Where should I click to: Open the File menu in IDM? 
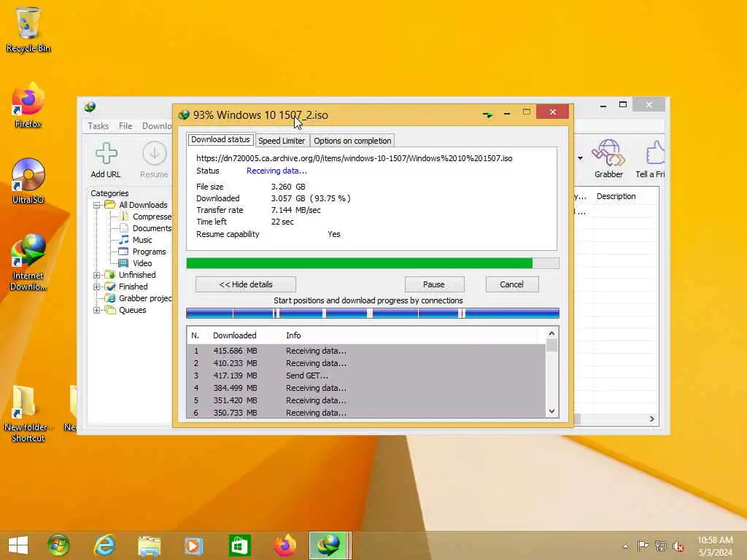[125, 125]
